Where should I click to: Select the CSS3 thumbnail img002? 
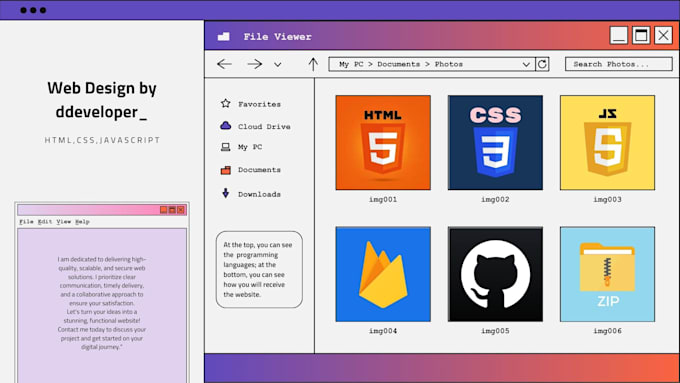click(x=495, y=143)
